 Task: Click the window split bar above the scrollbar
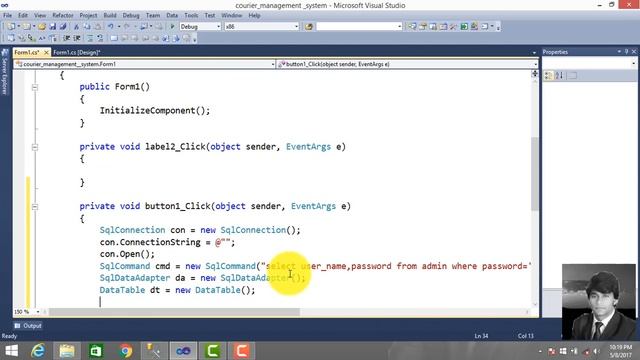pyautogui.click(x=535, y=73)
